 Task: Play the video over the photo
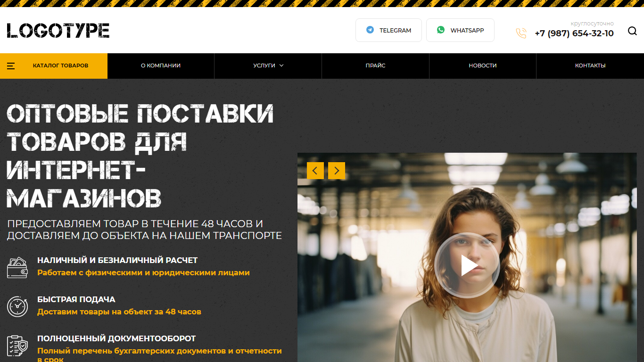(467, 265)
